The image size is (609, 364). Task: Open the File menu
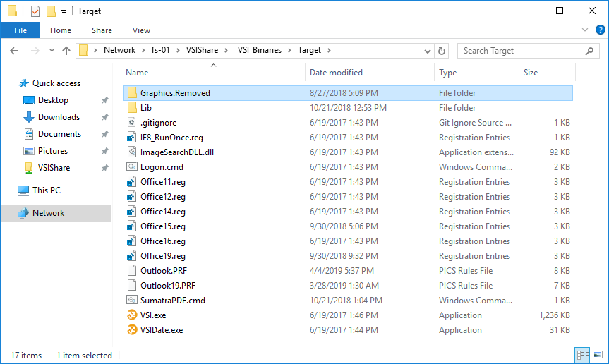20,30
